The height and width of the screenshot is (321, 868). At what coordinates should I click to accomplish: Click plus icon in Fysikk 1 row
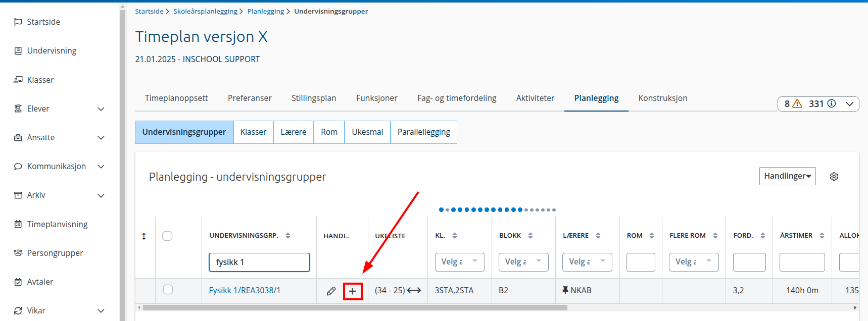point(353,291)
